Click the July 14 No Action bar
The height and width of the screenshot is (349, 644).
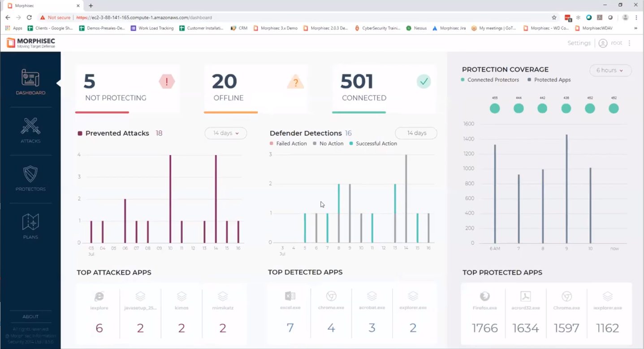coord(406,198)
